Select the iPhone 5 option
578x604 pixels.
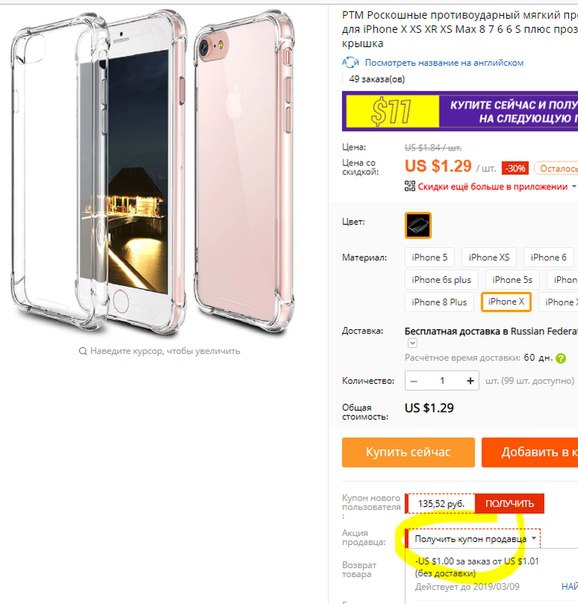point(429,257)
